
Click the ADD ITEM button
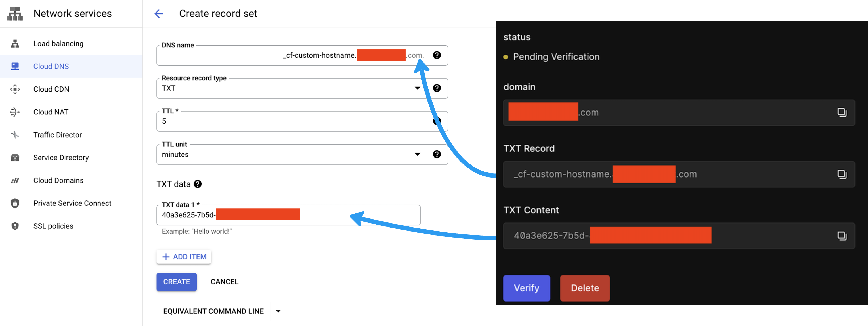point(184,257)
